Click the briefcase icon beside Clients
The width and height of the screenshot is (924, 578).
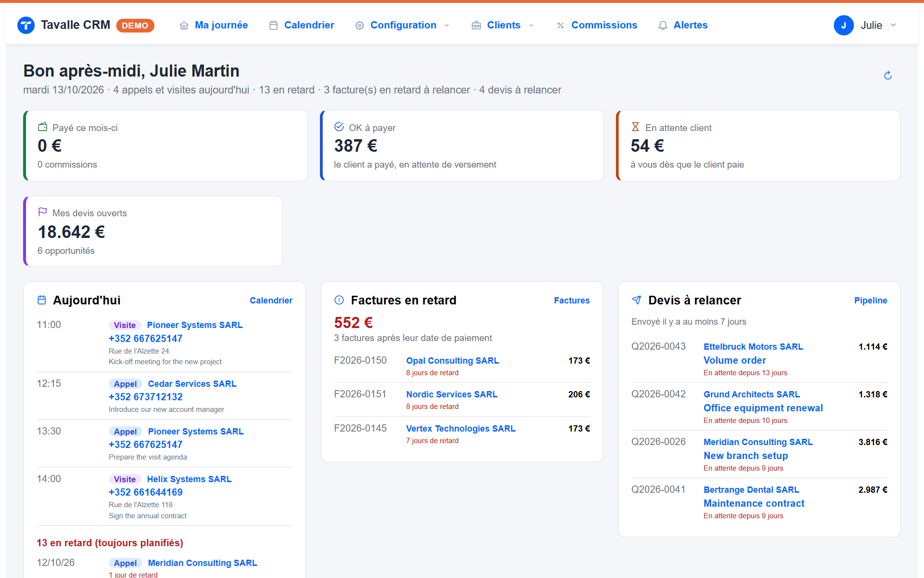[x=476, y=26]
